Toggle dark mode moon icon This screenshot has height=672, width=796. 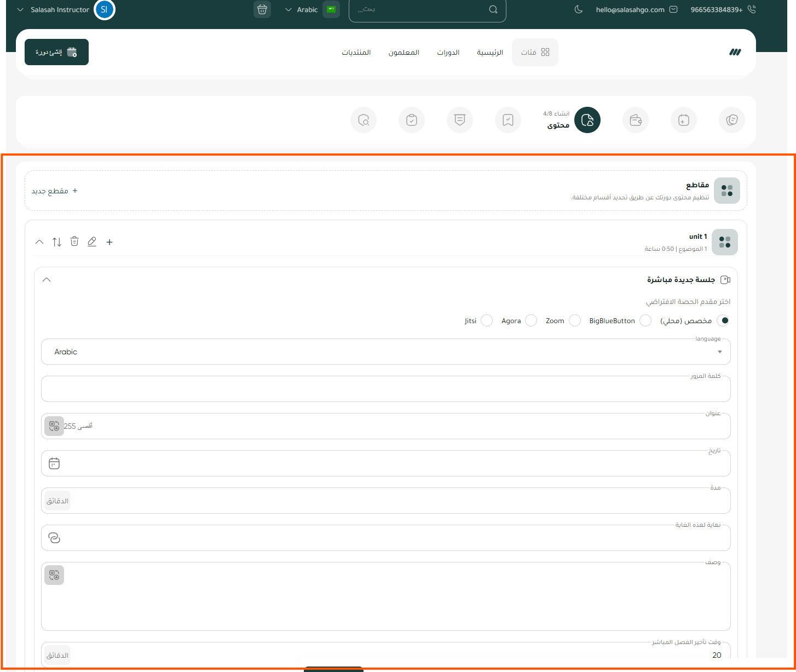[x=579, y=9]
